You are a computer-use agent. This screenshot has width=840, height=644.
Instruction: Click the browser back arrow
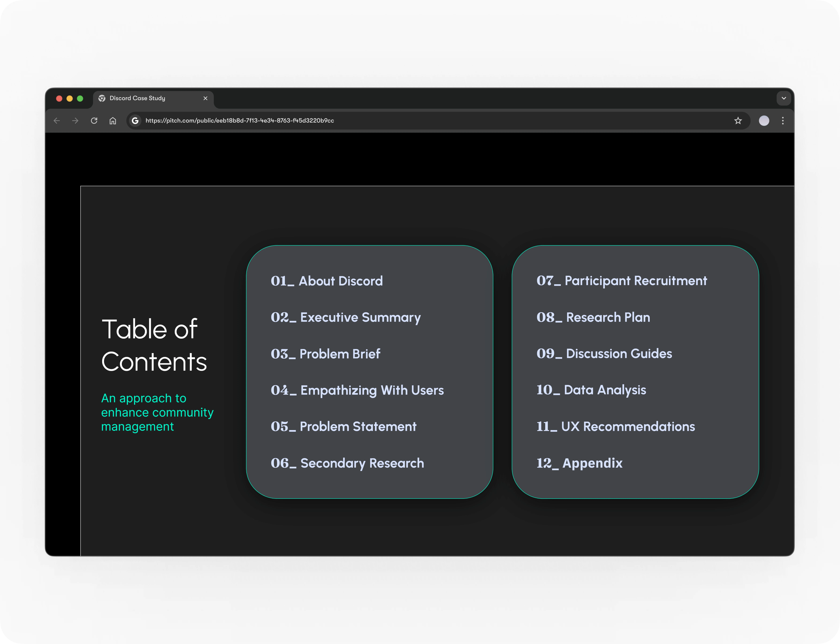pyautogui.click(x=57, y=121)
